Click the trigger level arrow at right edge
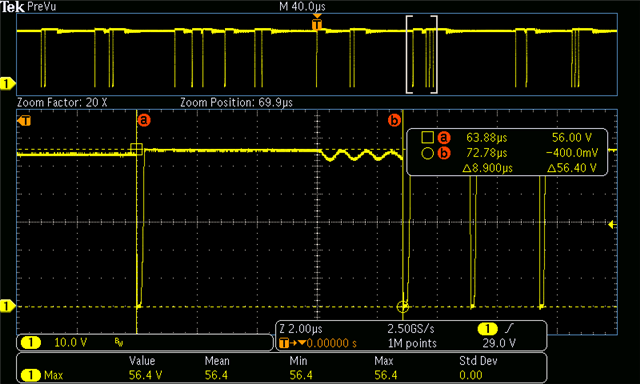 (x=611, y=225)
